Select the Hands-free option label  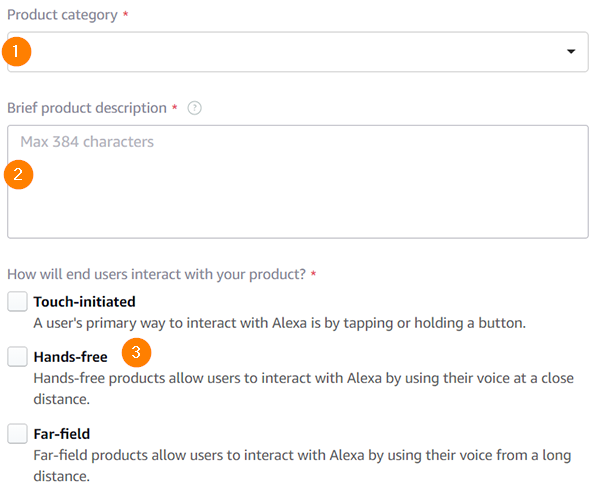click(70, 357)
